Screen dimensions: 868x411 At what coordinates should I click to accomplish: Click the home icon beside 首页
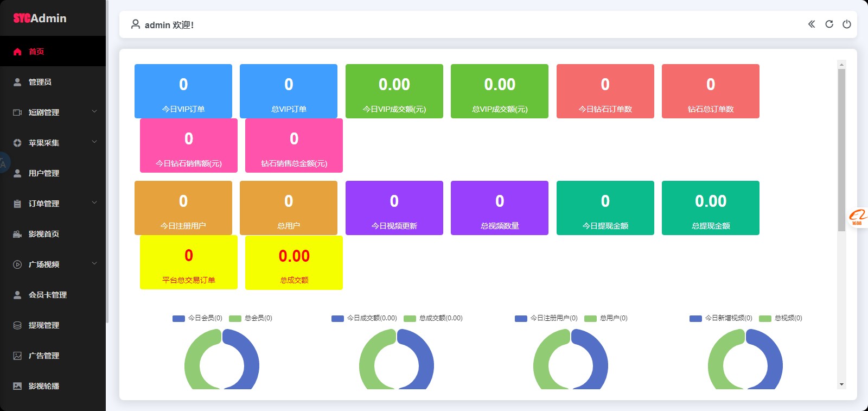(x=17, y=52)
